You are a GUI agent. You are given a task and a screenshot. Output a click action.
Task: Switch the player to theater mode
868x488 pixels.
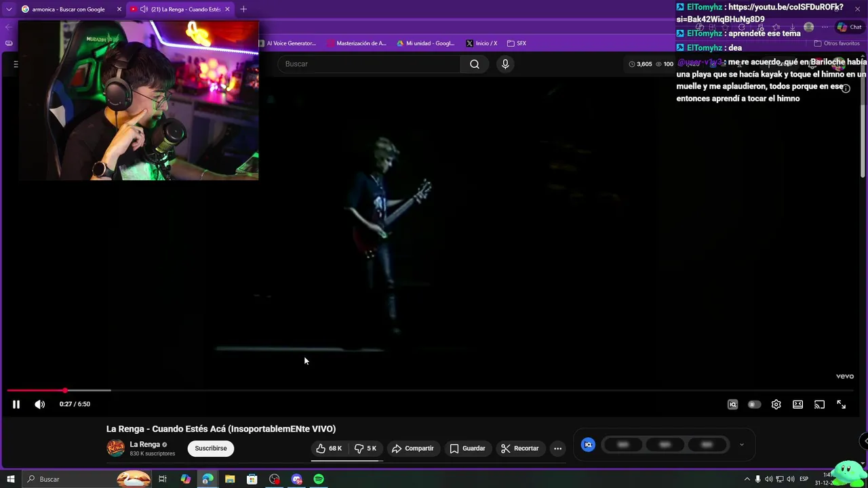[x=797, y=405]
